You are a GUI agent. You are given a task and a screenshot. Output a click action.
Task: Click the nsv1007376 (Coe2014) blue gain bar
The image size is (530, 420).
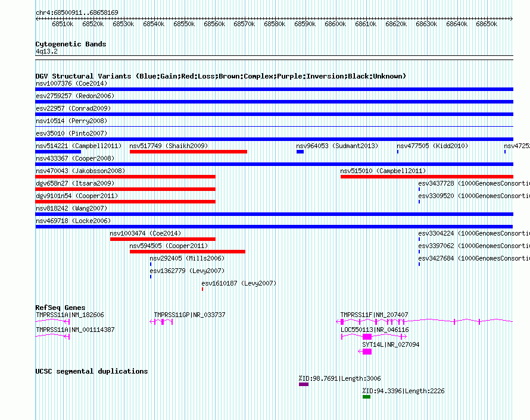point(274,89)
